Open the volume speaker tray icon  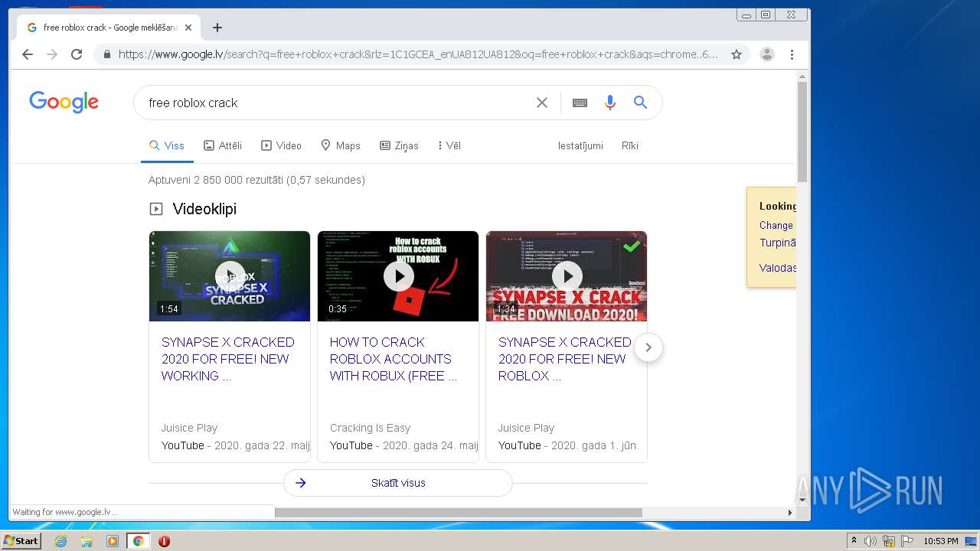click(x=871, y=541)
